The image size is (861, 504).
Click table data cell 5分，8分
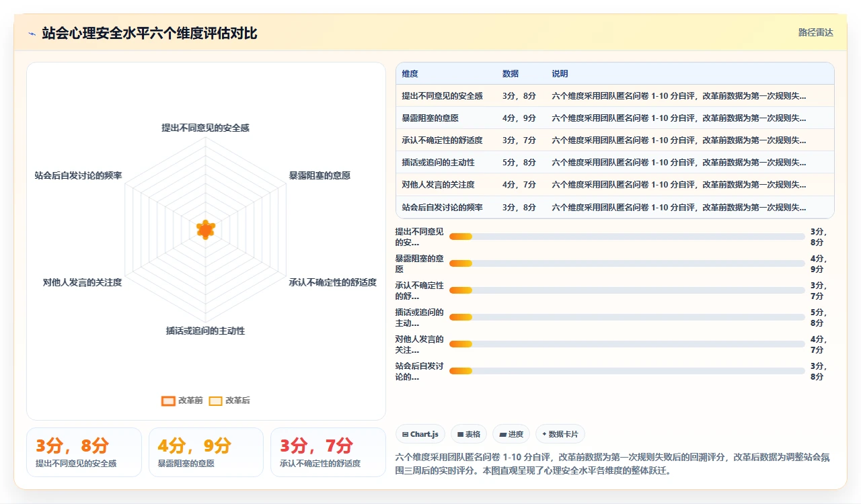coord(519,163)
